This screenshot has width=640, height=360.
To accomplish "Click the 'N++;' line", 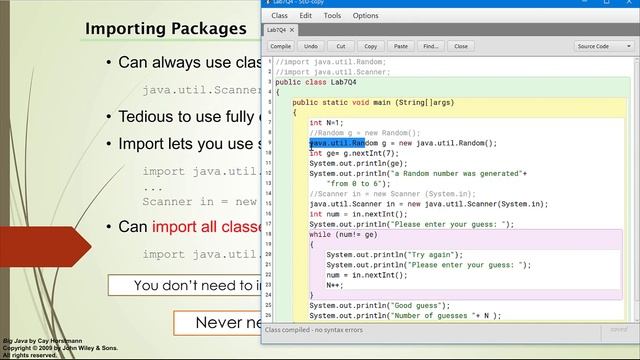I will tap(335, 285).
